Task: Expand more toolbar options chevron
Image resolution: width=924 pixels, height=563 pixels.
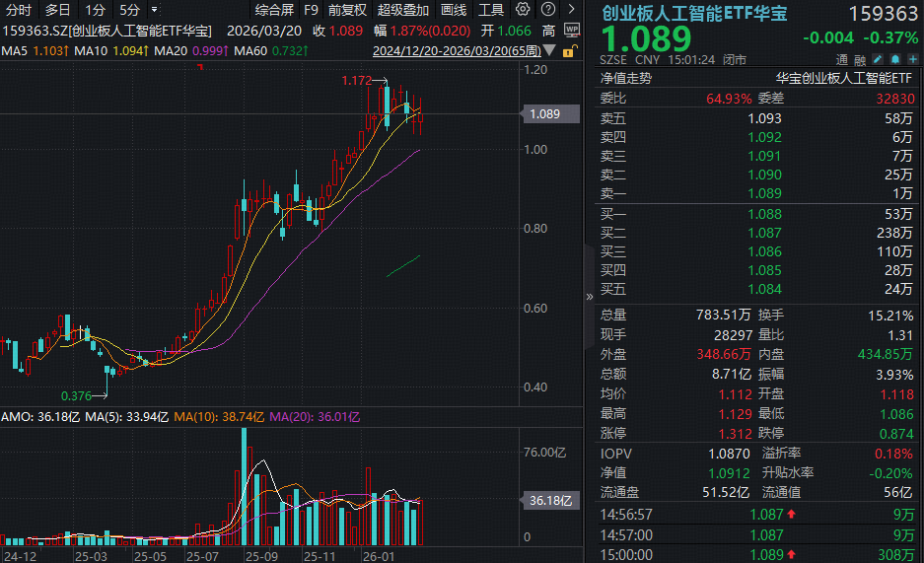Action: click(x=571, y=10)
